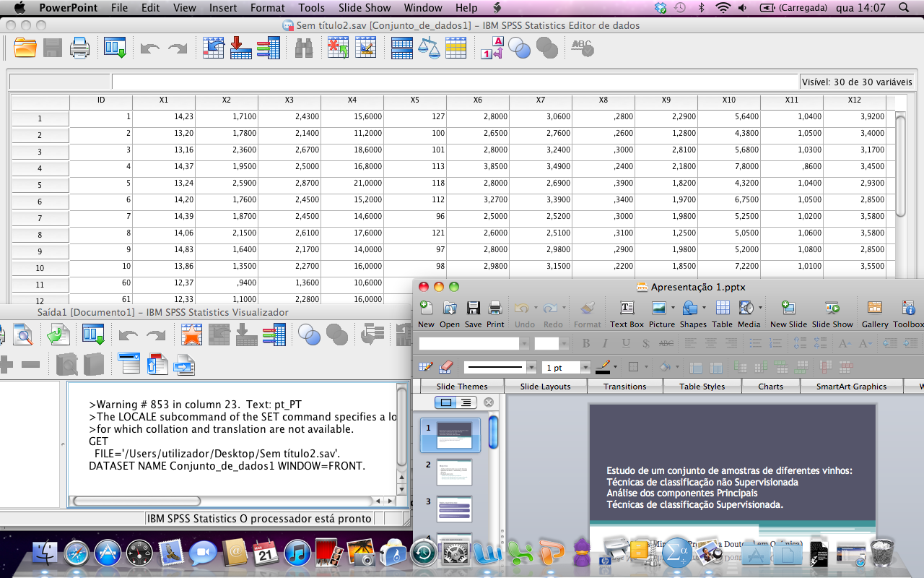Click Print preview icon in Visualizador toolbar
Viewport: 924px width, 578px height.
[x=24, y=335]
